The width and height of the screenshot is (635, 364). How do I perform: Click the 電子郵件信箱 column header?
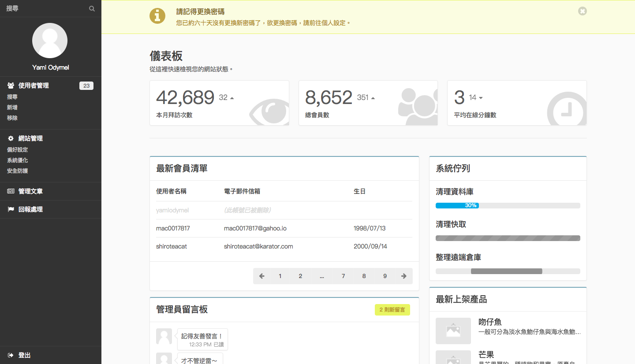[x=242, y=191]
